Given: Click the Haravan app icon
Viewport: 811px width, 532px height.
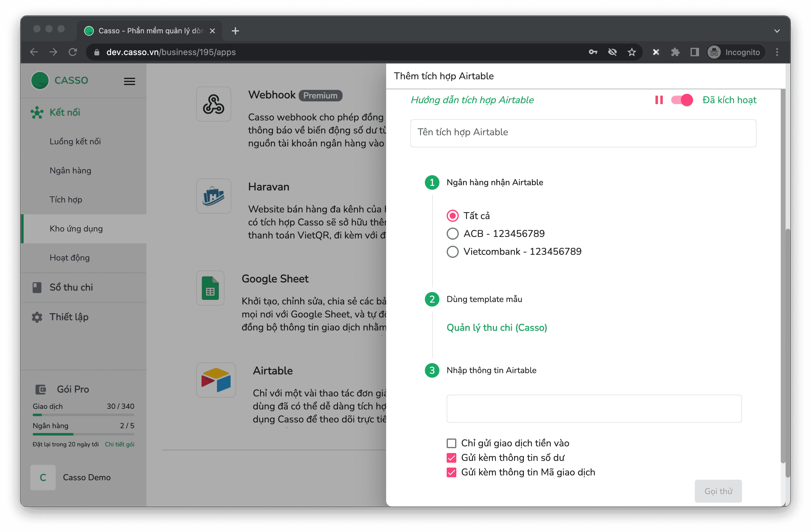Looking at the screenshot, I should (x=213, y=196).
